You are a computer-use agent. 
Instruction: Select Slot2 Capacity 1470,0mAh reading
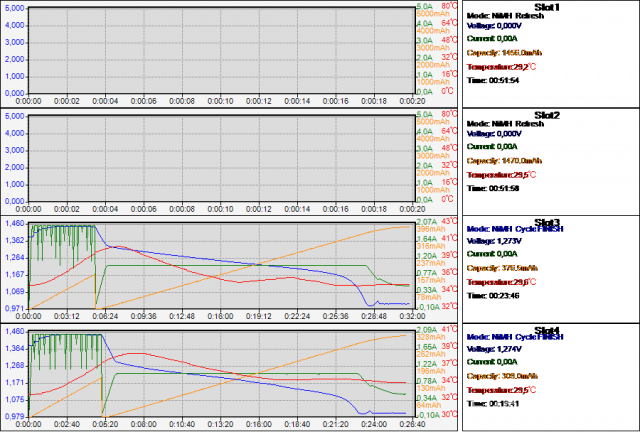coord(504,160)
